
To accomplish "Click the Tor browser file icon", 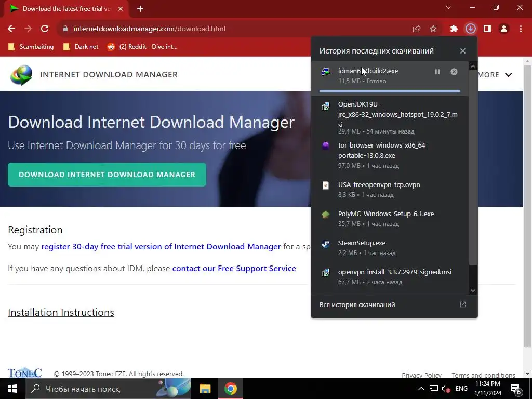I will (325, 146).
